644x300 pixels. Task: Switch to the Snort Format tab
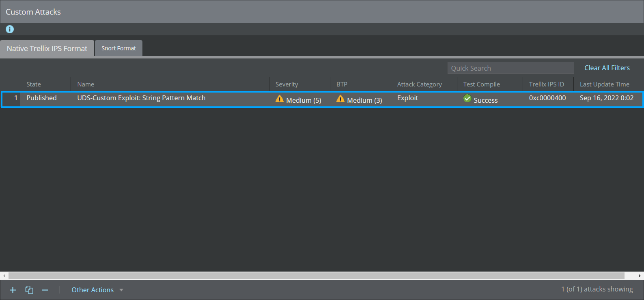pyautogui.click(x=118, y=48)
